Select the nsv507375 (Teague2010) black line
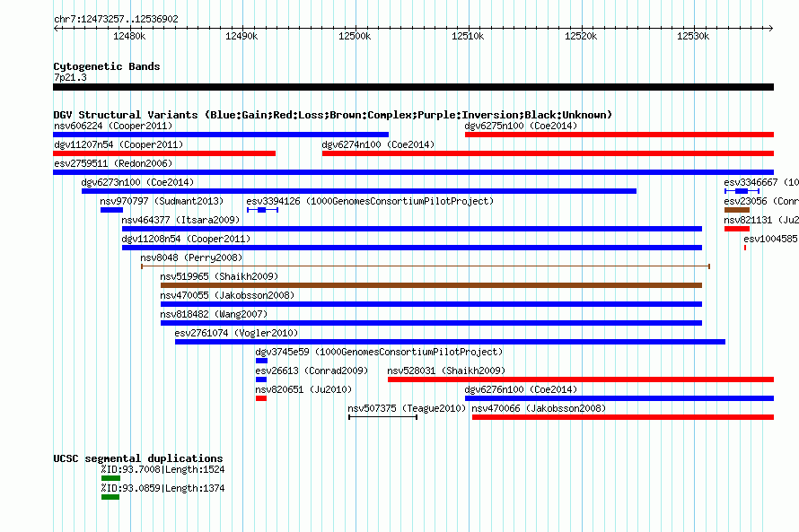 pos(382,417)
